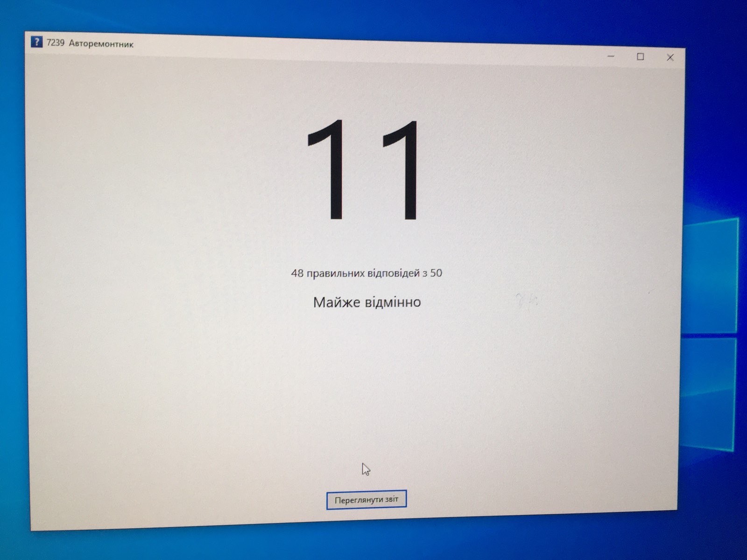Image resolution: width=747 pixels, height=560 pixels.
Task: Click the question-mark app icon in title bar
Action: click(36, 42)
